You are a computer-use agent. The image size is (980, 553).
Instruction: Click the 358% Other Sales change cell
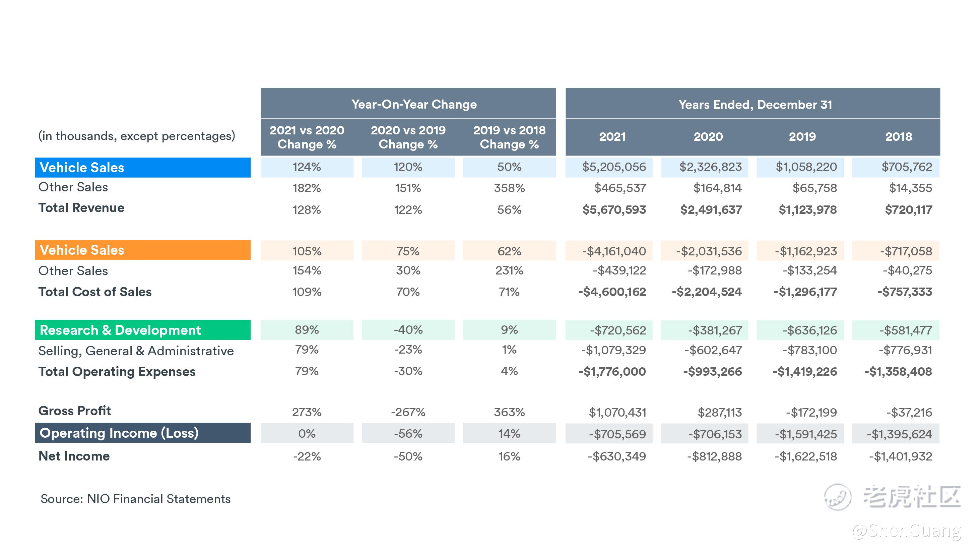coord(509,188)
